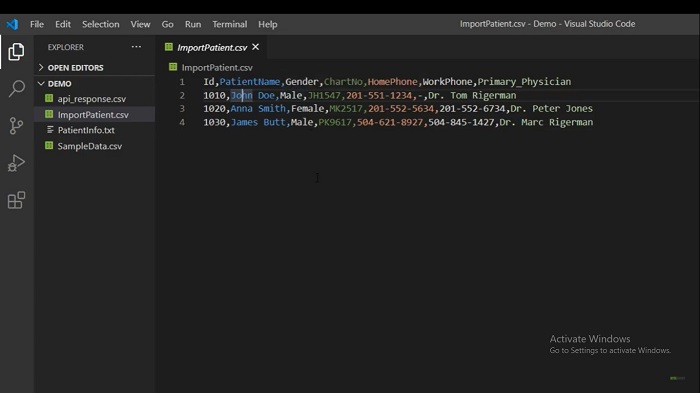Select the ImportPatient.csv editor tab
The image size is (700, 393).
(x=212, y=47)
